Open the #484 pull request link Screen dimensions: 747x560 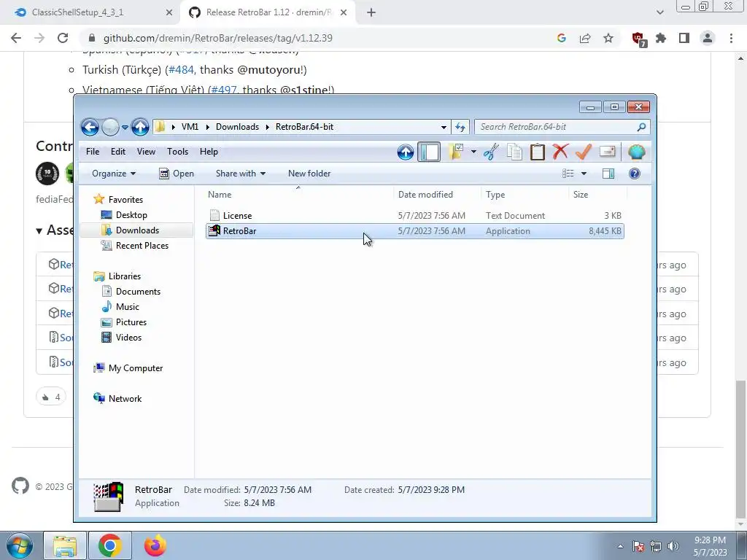(181, 69)
